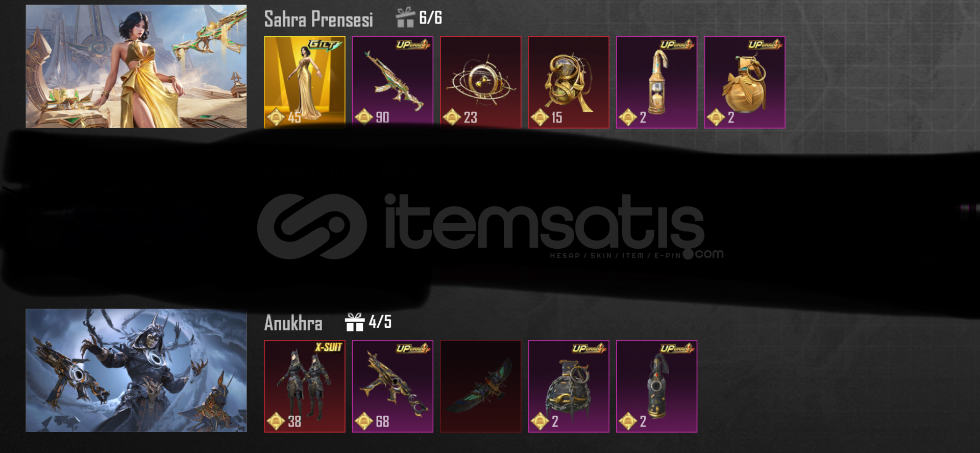Open the Sahra Prensesi banner artwork

[136, 66]
